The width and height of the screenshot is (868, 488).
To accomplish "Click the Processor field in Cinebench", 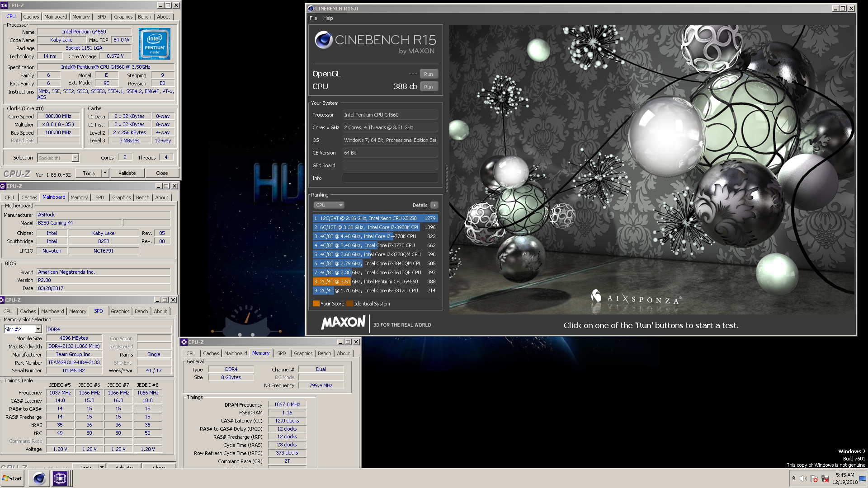I will 390,115.
